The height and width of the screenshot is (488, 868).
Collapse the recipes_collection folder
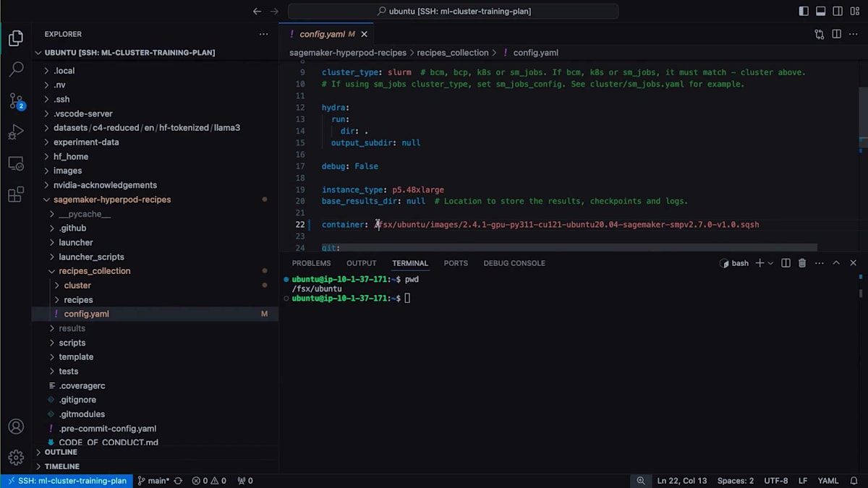(95, 271)
